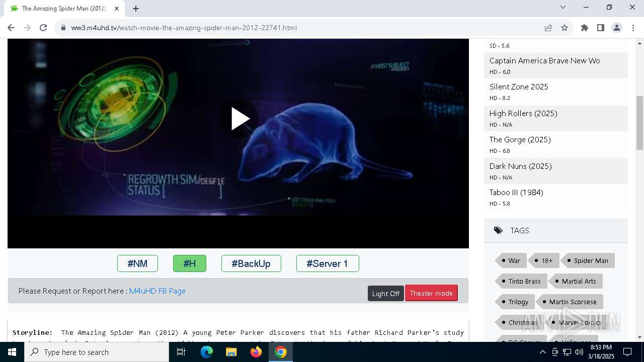This screenshot has height=362, width=644.
Task: Launch Microsoft Edge from taskbar
Action: coord(207,352)
